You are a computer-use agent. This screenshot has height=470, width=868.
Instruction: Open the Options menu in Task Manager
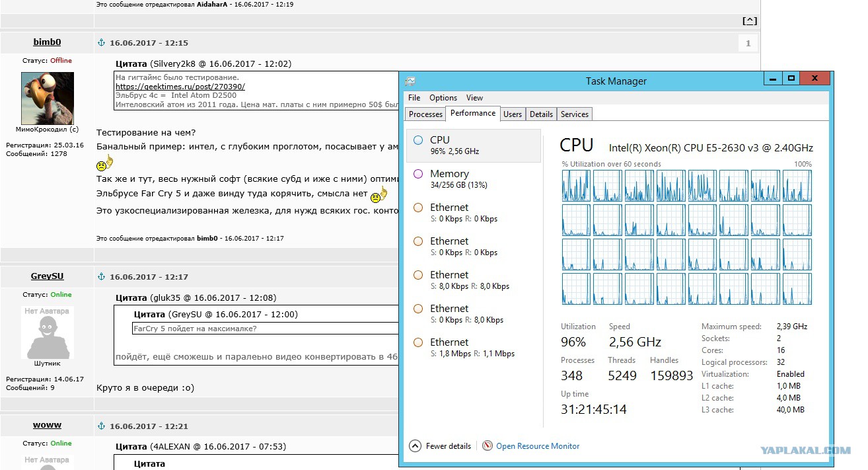coord(443,98)
